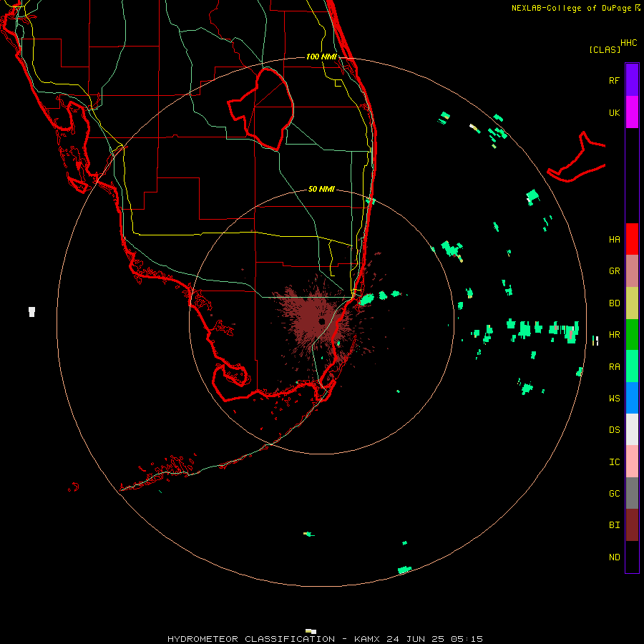The height and width of the screenshot is (644, 644).
Task: Click the IC legend label
Action: (x=614, y=462)
